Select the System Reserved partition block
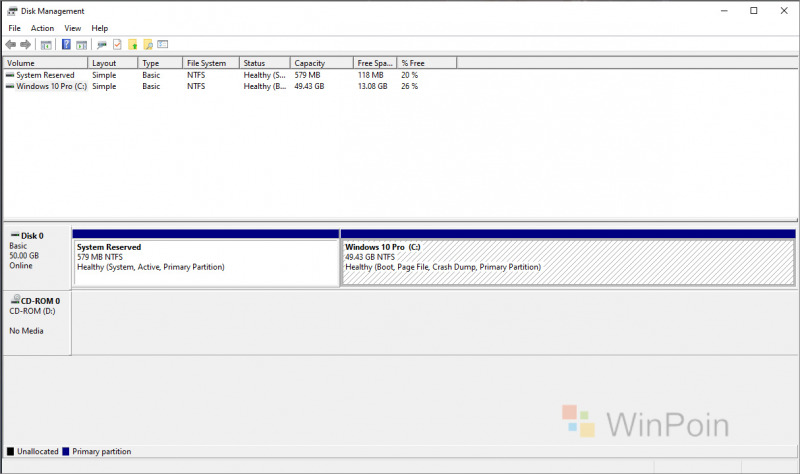Image resolution: width=800 pixels, height=474 pixels. [206, 258]
